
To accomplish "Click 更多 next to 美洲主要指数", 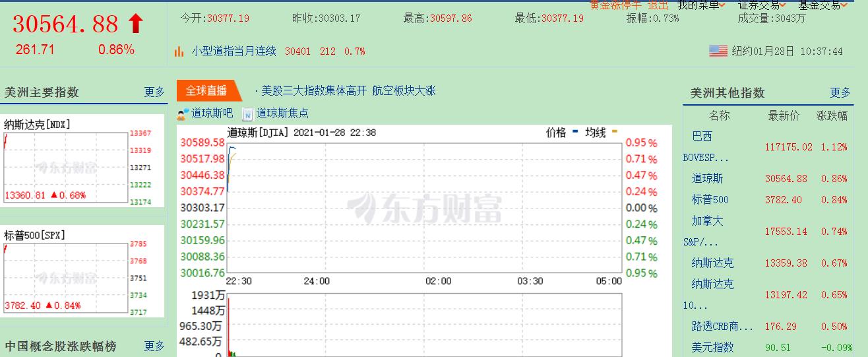I will pyautogui.click(x=154, y=92).
